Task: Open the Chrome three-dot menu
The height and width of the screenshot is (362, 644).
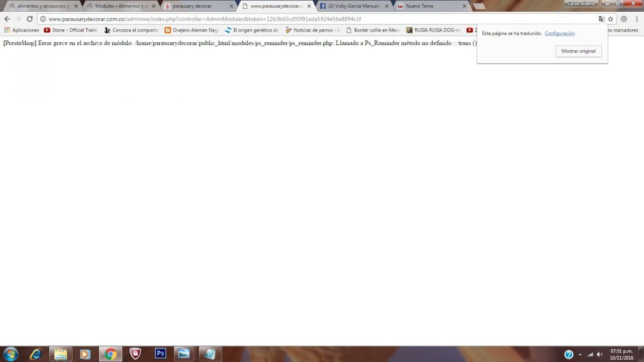Action: pos(637,19)
